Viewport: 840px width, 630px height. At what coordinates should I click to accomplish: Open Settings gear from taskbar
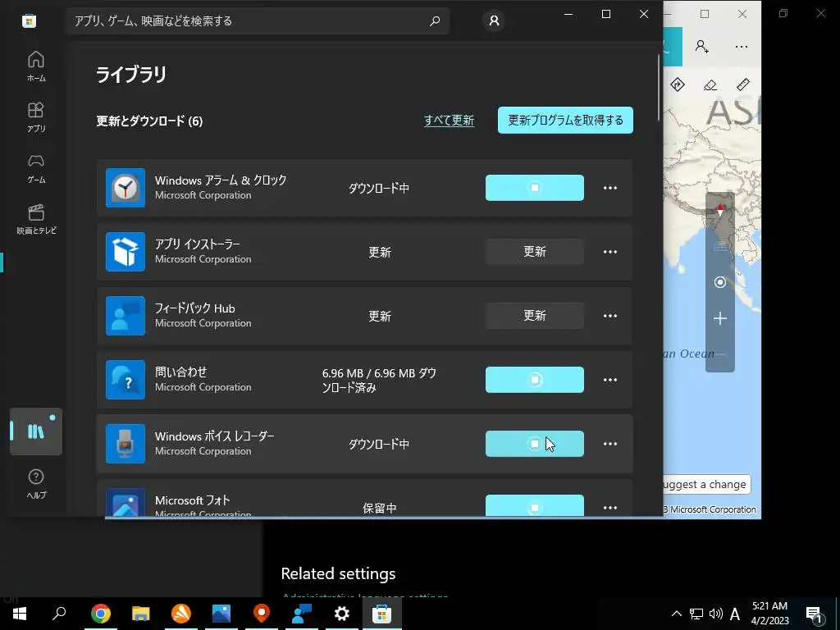342,614
